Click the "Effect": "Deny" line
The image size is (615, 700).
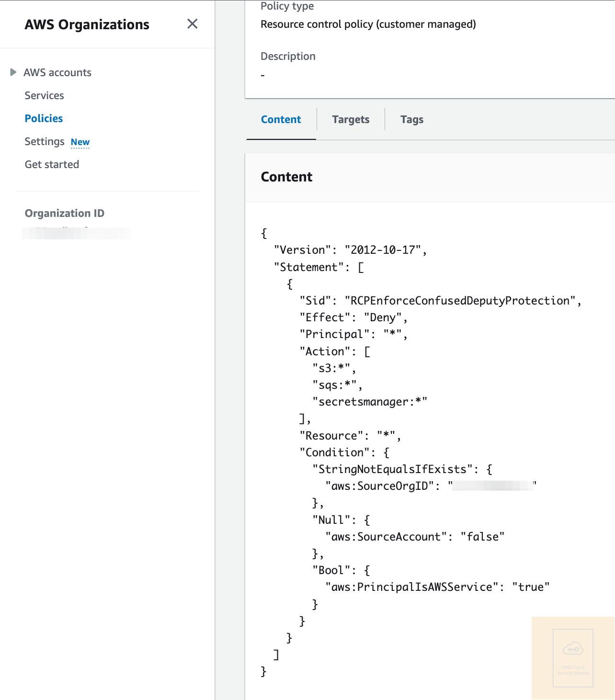353,317
